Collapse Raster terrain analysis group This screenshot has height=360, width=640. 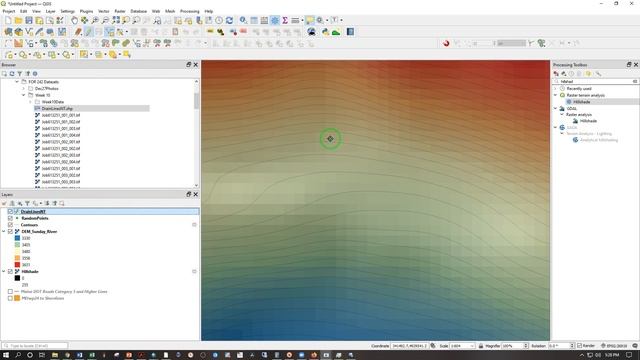[x=556, y=95]
